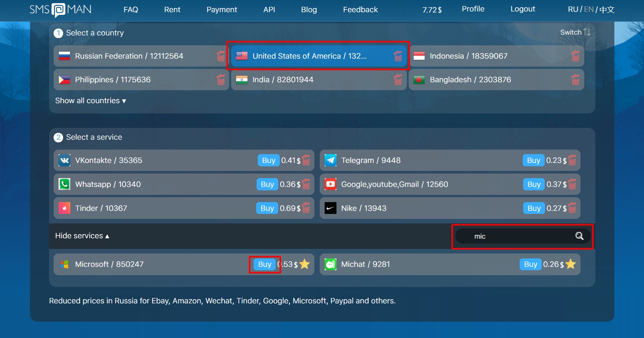Remove United States of America country entry
Screen dimensions: 644x338
tap(398, 56)
